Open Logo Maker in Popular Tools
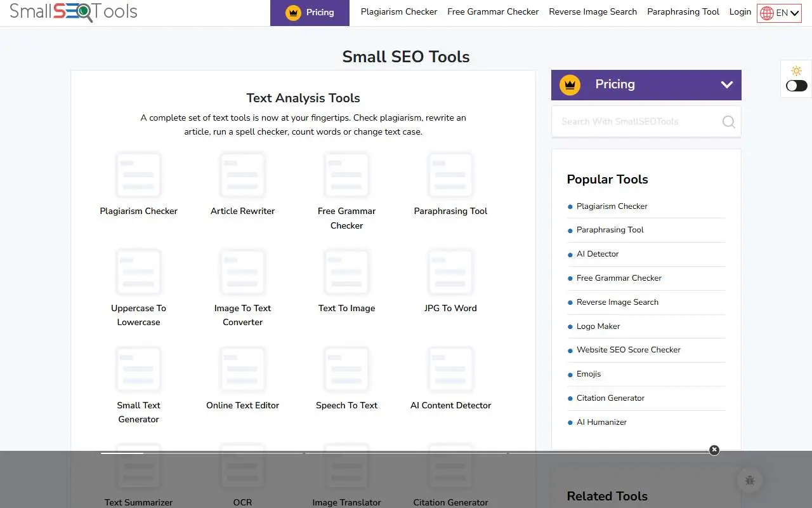This screenshot has height=508, width=812. click(598, 326)
